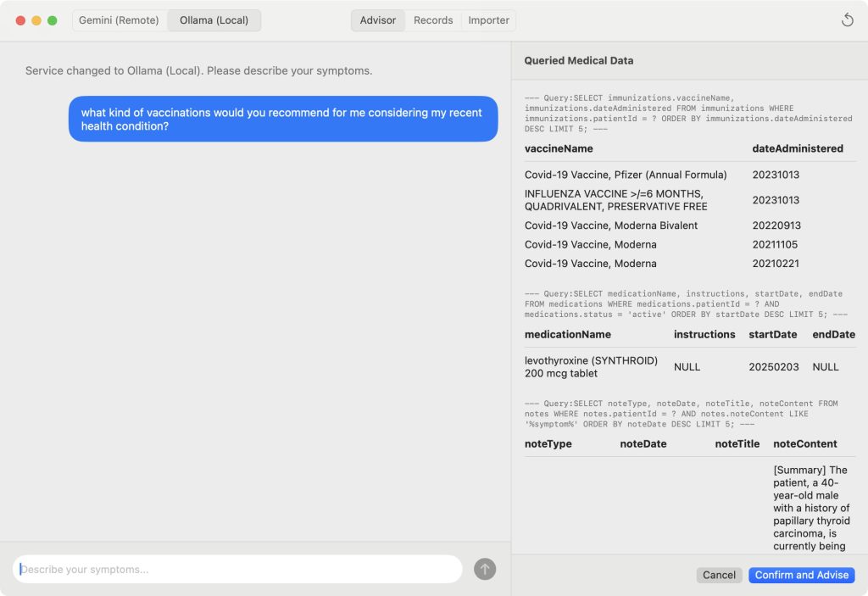The image size is (868, 596).
Task: Switch to the Records tab
Action: coord(433,20)
